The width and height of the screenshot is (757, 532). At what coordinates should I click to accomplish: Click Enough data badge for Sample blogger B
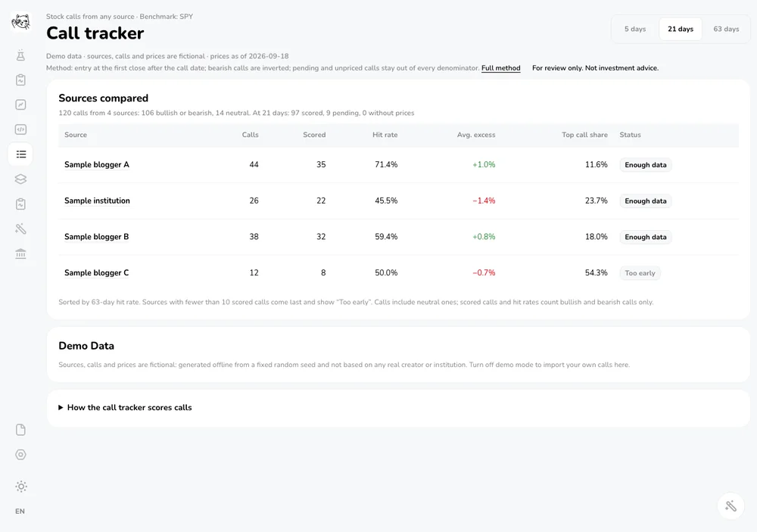(x=646, y=237)
